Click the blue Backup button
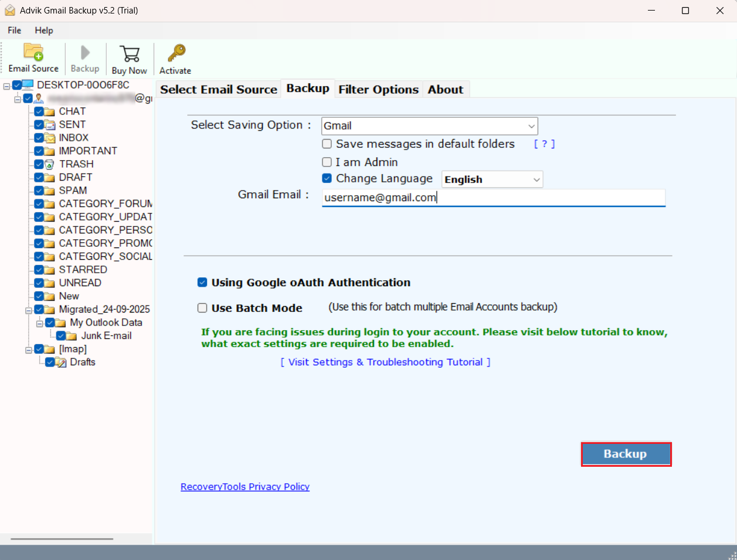 click(x=626, y=454)
